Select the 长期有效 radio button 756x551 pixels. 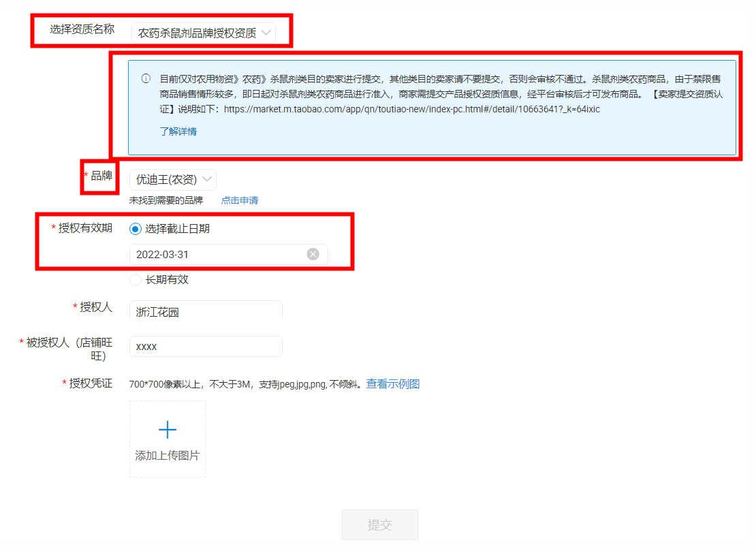[x=136, y=280]
